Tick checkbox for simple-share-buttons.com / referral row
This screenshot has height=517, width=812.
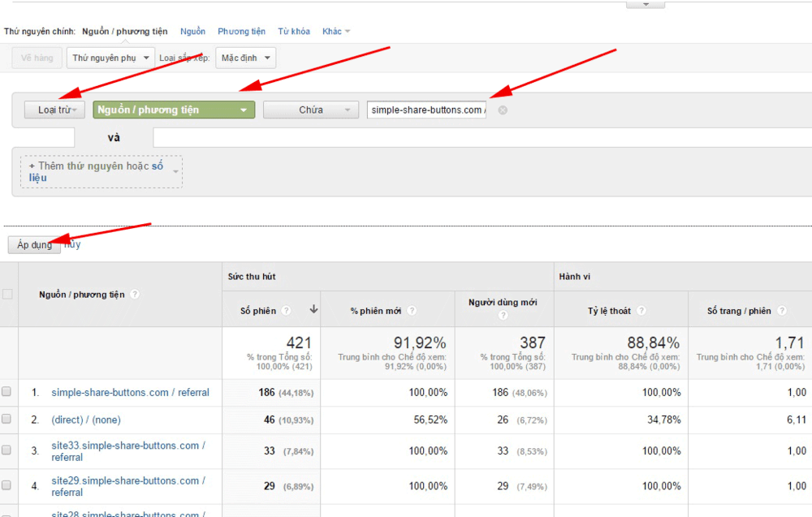(6, 391)
